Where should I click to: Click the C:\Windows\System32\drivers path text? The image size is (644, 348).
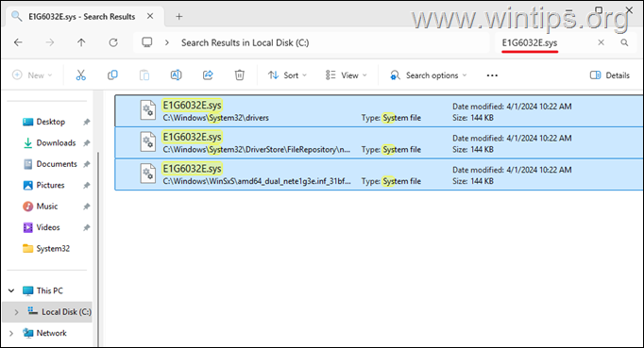[x=215, y=118]
